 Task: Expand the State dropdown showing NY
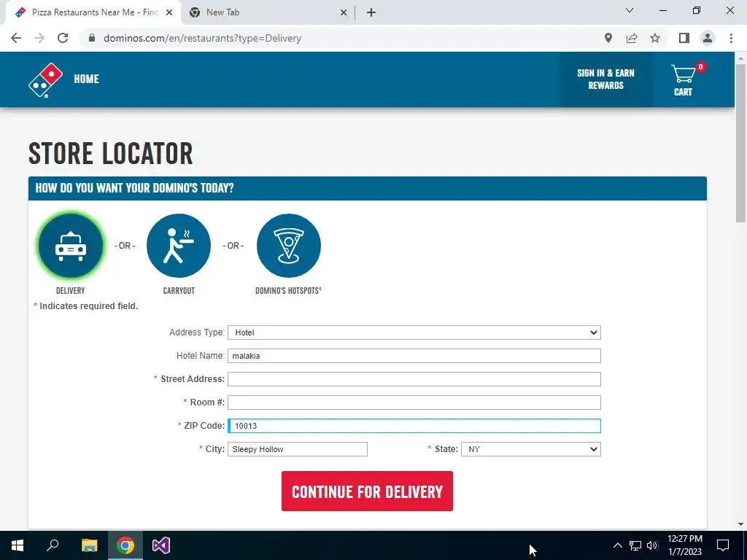[531, 449]
